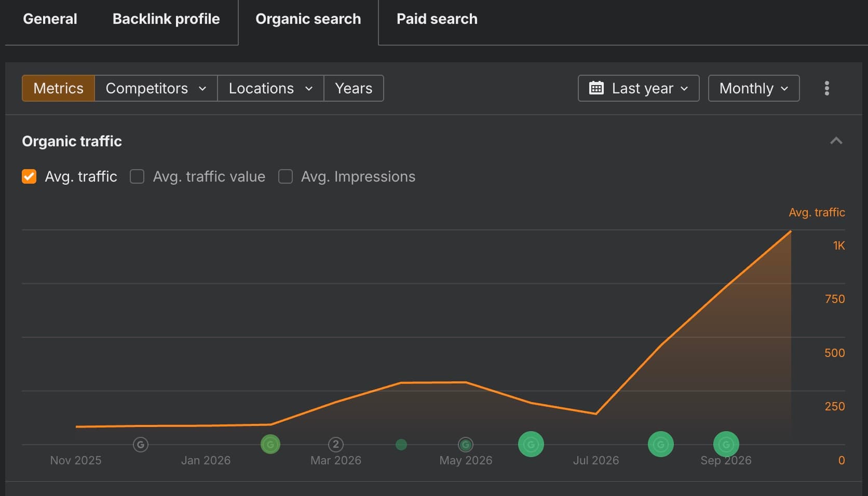Viewport: 868px width, 496px height.
Task: Click the Google marker above May 2026
Action: pyautogui.click(x=466, y=445)
